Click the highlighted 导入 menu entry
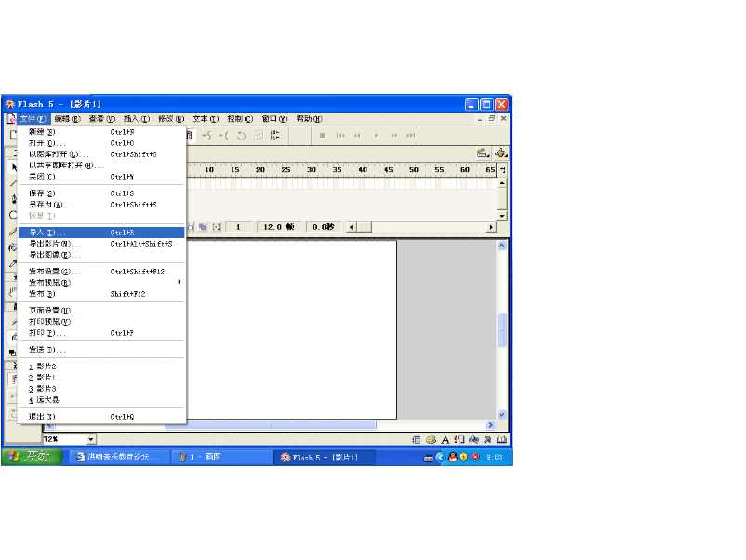Viewport: 746px width, 560px height. (x=101, y=233)
